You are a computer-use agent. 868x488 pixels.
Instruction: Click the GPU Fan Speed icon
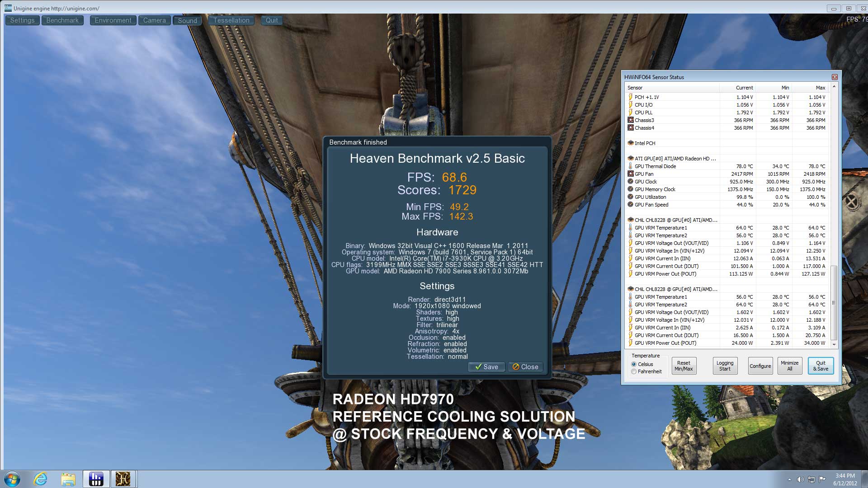[x=630, y=205]
